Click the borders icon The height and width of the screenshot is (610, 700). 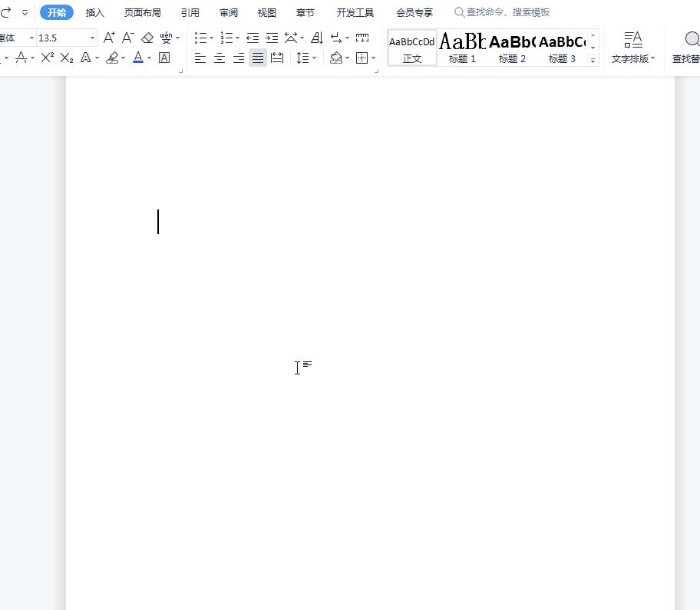[362, 58]
